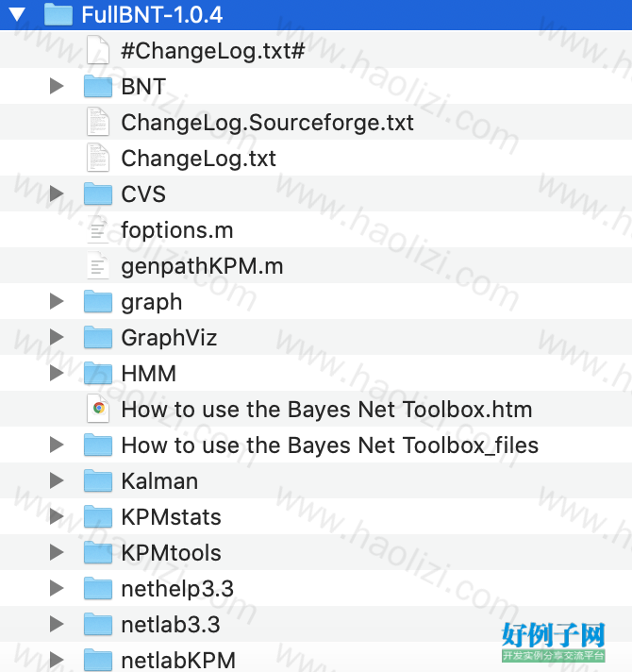Click the BNT folder icon
Image resolution: width=632 pixels, height=672 pixels.
click(98, 86)
